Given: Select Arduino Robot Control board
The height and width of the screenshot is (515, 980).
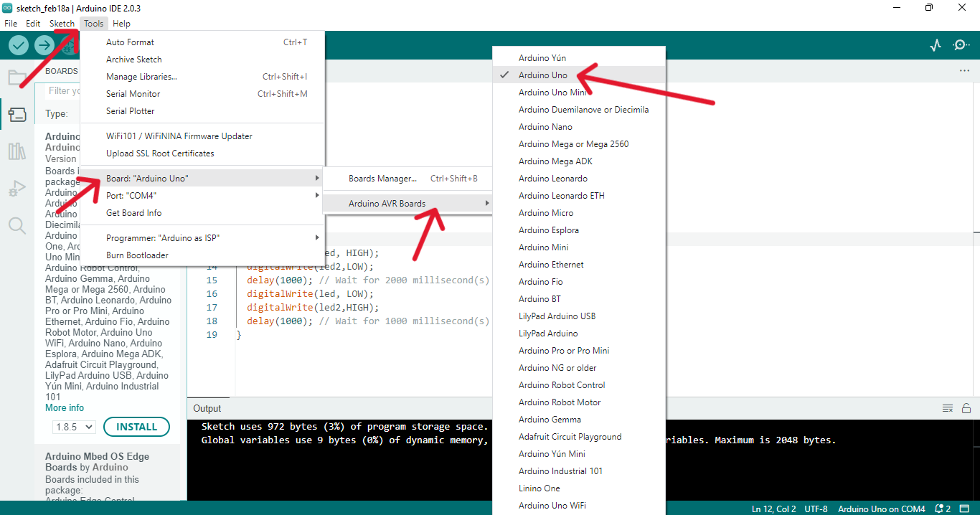Looking at the screenshot, I should tap(579, 385).
